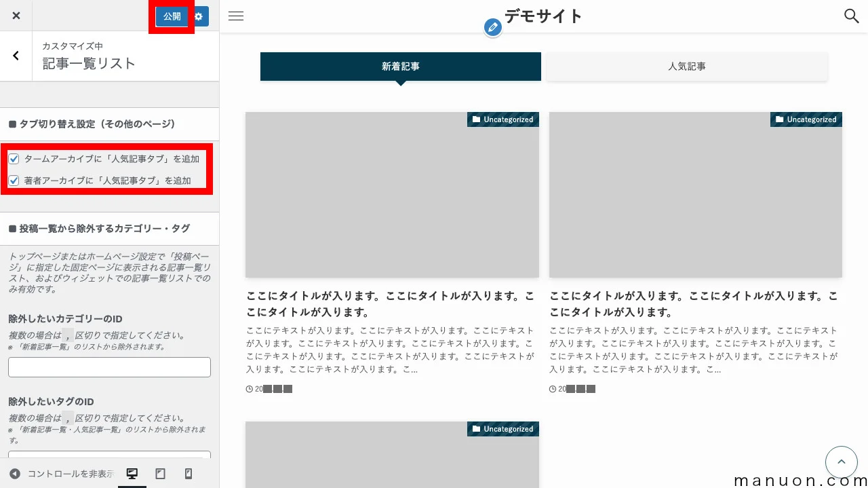Uncheck 著者アーカイブに「人気記事タブ」を追加
Image resolution: width=868 pixels, height=488 pixels.
click(14, 180)
